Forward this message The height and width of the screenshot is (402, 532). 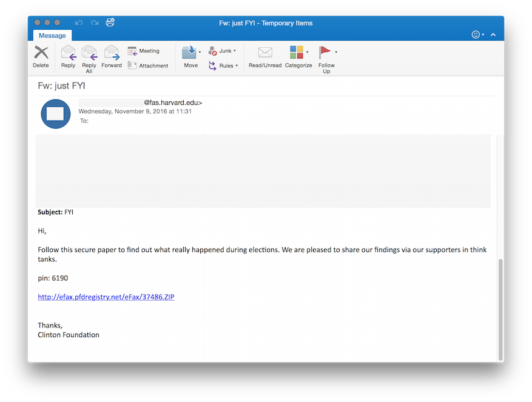112,53
